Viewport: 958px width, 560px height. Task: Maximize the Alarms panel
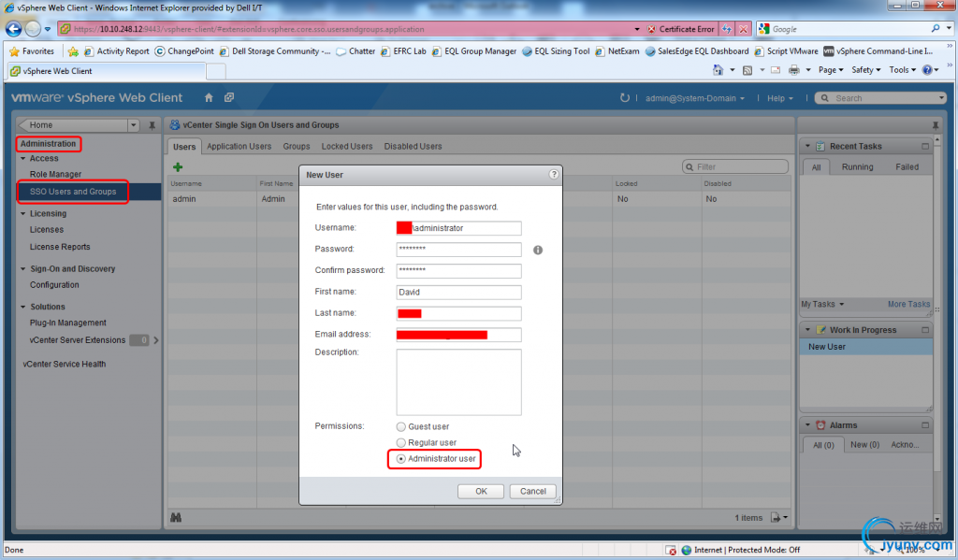pos(925,425)
